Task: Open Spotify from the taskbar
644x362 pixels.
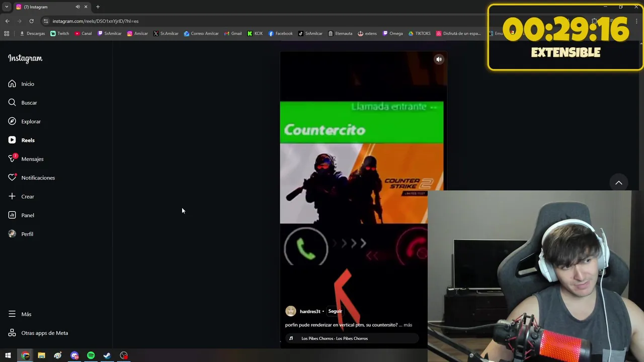Action: pos(91,355)
